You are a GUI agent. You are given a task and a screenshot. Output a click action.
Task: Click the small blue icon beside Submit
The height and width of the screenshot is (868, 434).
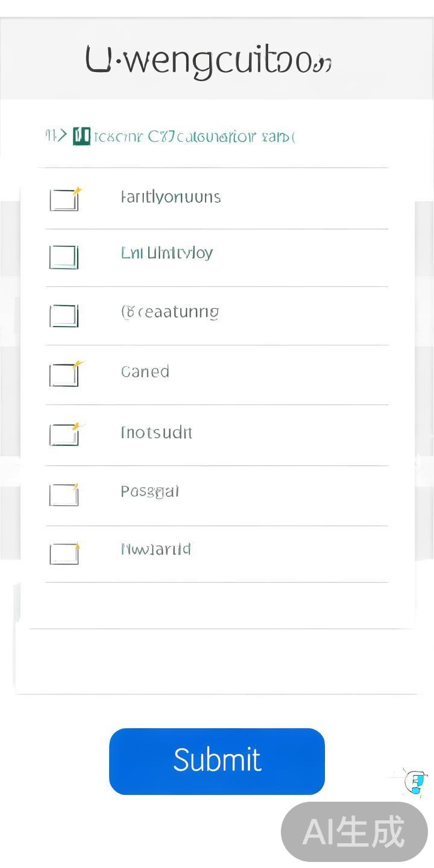[415, 783]
